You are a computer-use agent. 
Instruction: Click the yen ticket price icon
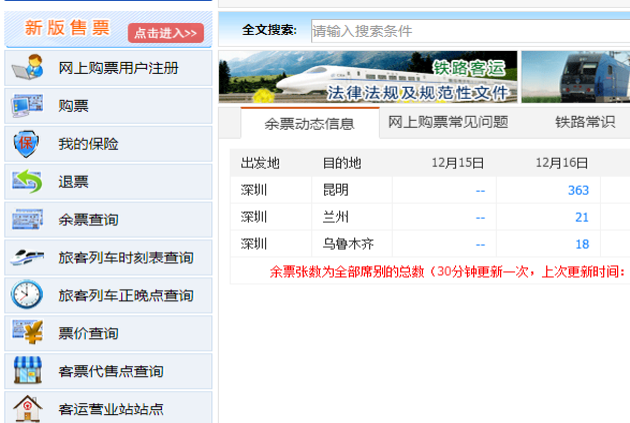click(27, 332)
